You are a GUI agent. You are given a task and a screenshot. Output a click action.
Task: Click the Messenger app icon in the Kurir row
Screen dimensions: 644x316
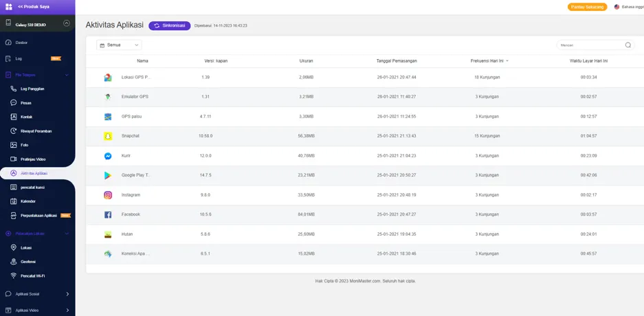108,156
